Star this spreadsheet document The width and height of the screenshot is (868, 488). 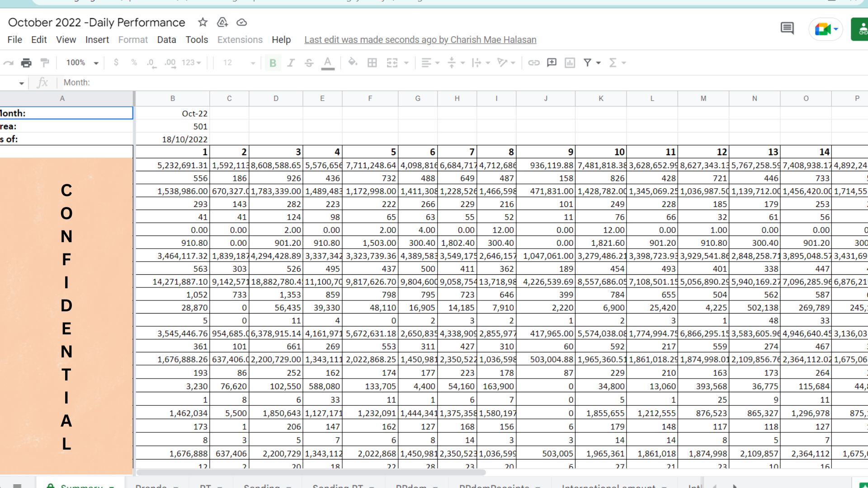coord(203,22)
